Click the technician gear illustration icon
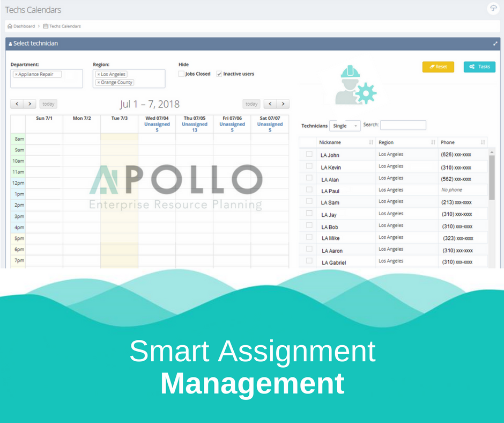Image resolution: width=504 pixels, height=423 pixels. tap(355, 85)
